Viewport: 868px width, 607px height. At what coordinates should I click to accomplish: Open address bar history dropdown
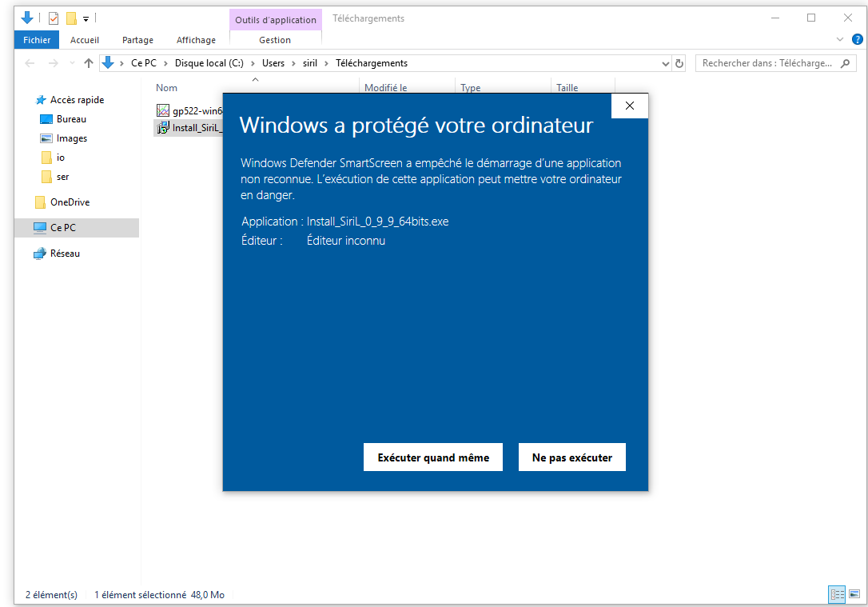click(x=666, y=64)
